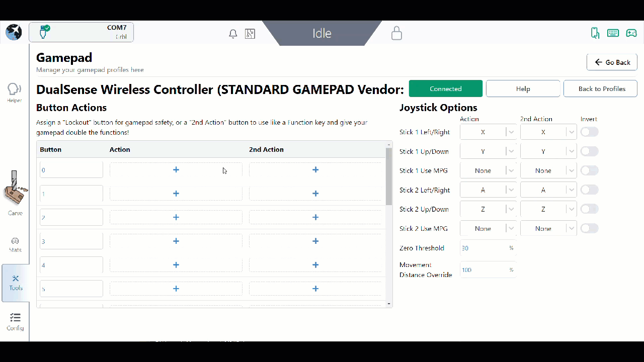Open keyboard shortcuts icon
This screenshot has width=644, height=362.
[613, 33]
